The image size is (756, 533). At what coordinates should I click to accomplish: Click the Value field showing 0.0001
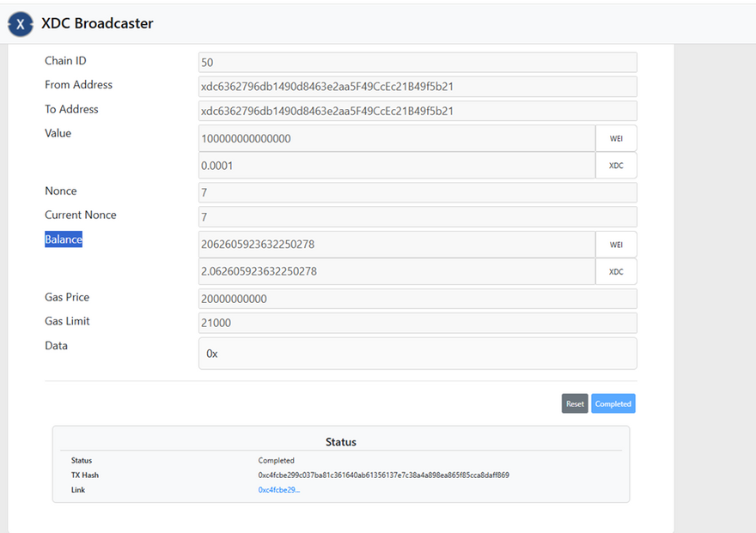(x=396, y=166)
